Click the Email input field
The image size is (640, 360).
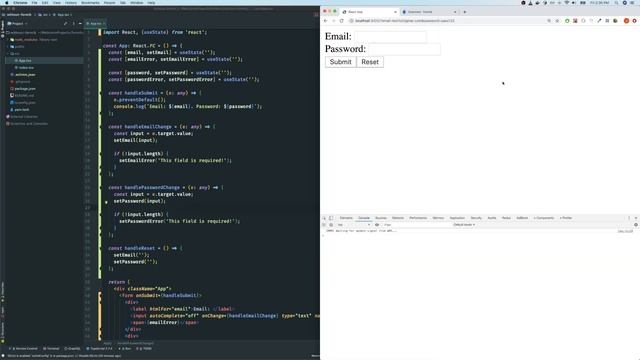[x=390, y=37]
